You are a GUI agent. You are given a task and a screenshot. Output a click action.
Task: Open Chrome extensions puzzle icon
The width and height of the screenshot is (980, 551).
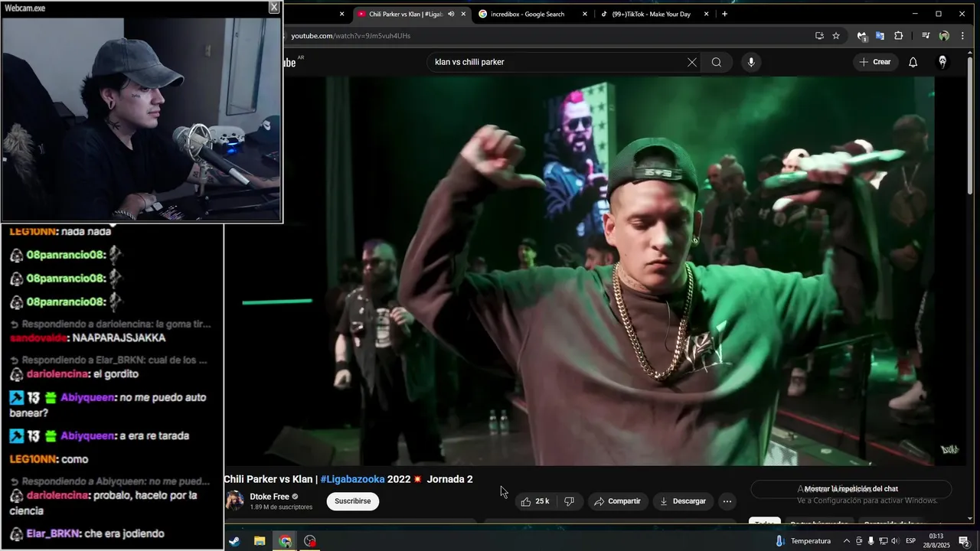(x=899, y=35)
